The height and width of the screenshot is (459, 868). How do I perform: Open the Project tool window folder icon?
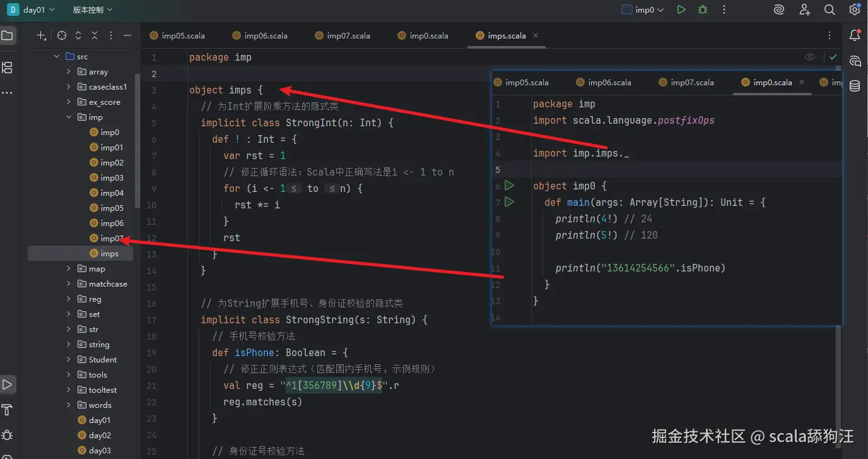7,36
